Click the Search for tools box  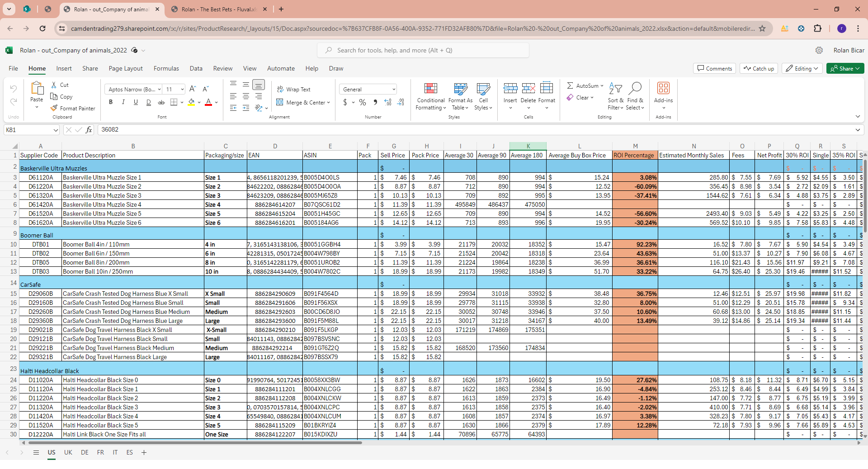tap(423, 50)
